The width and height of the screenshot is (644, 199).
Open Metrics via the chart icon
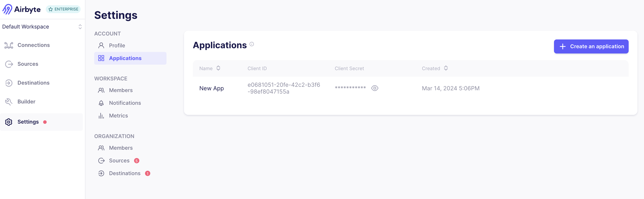(x=101, y=115)
